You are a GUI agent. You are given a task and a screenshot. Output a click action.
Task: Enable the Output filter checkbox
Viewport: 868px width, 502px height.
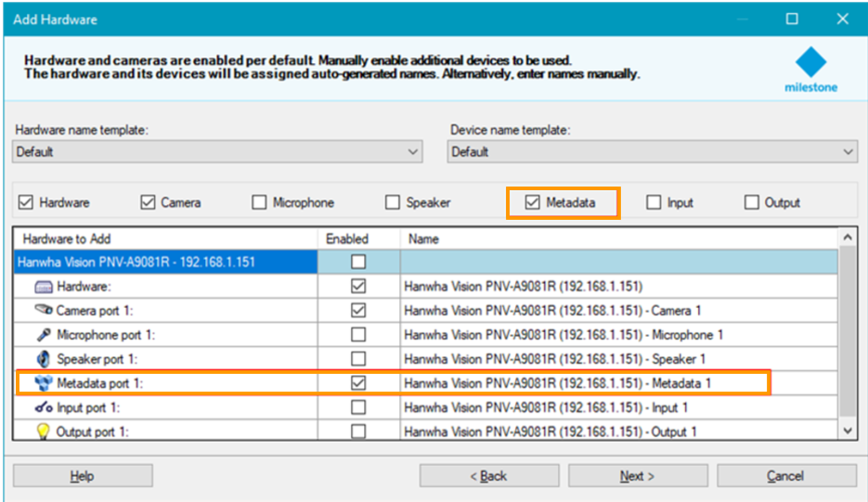751,202
